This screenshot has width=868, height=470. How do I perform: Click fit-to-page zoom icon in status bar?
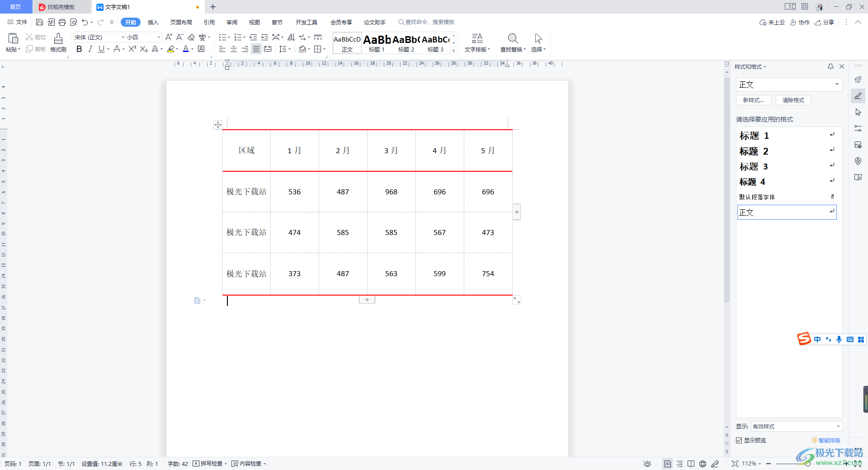pos(735,464)
